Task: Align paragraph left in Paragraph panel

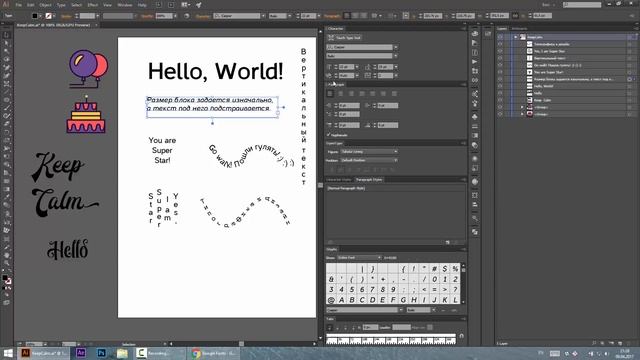Action: [330, 94]
